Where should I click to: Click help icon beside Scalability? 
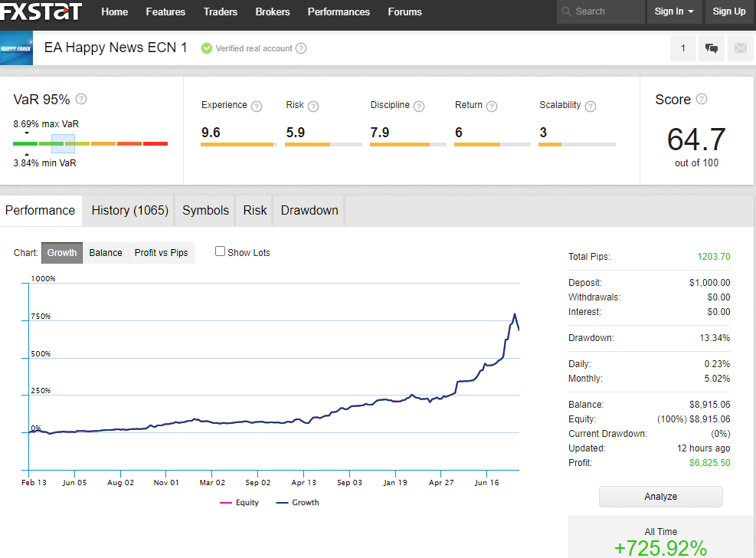[591, 106]
